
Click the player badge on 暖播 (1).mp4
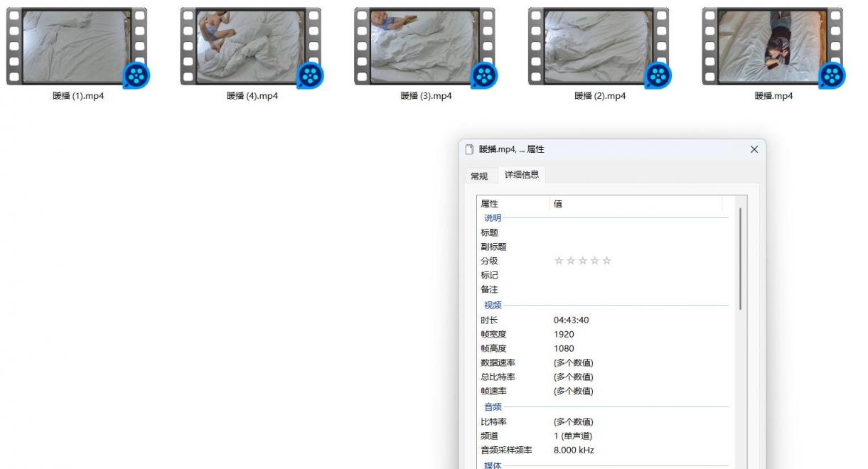pyautogui.click(x=136, y=75)
